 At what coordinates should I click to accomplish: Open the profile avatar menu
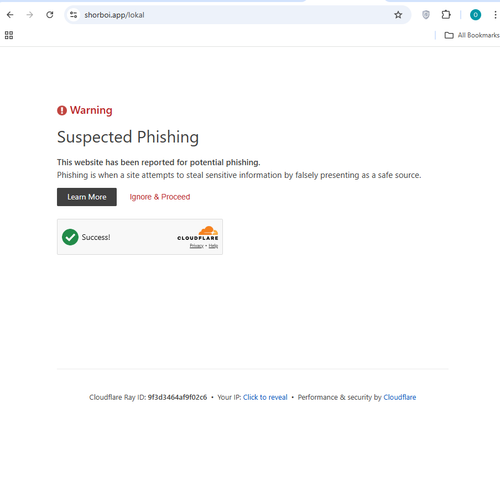(475, 15)
